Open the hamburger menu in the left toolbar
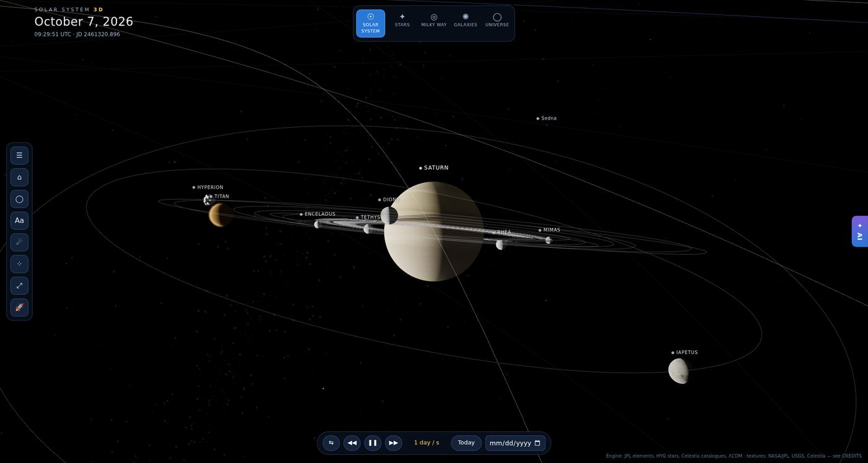The image size is (868, 463). pyautogui.click(x=19, y=156)
